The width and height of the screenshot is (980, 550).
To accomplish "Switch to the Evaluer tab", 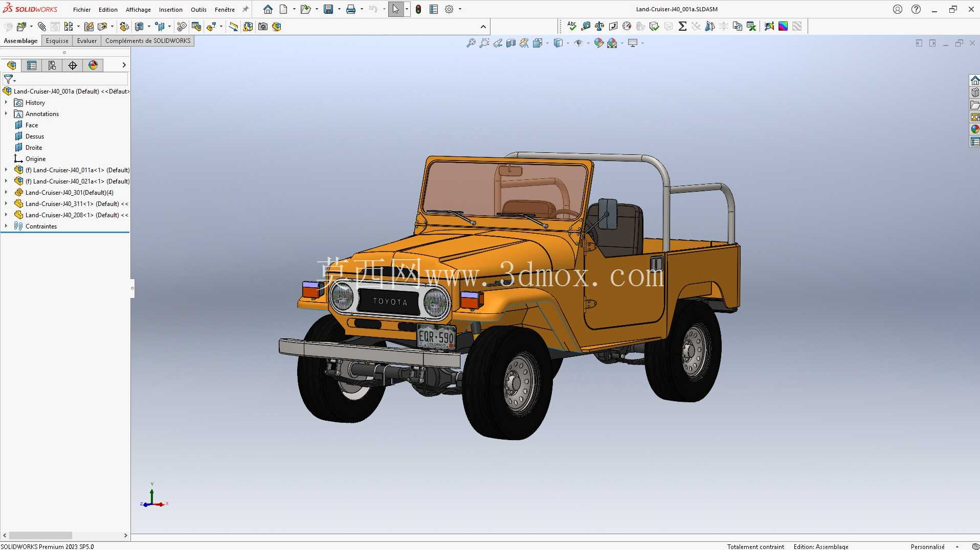I will [87, 41].
